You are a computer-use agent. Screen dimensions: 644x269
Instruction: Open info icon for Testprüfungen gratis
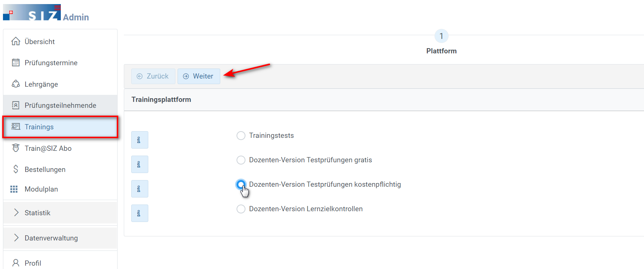pos(140,164)
